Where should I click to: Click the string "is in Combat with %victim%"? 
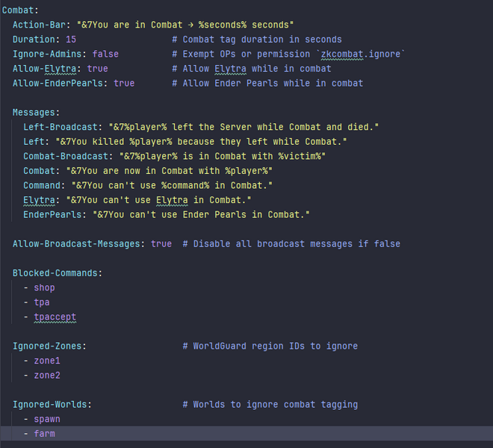(252, 156)
